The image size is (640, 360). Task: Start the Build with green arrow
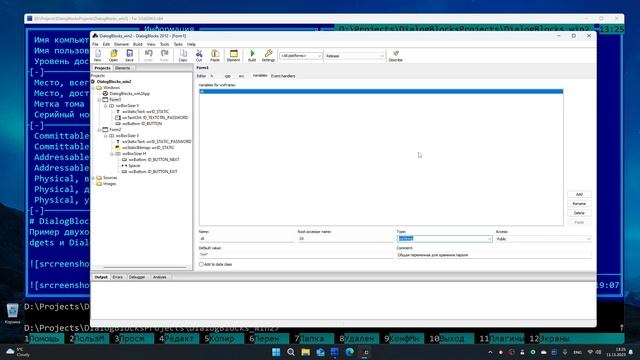252,56
